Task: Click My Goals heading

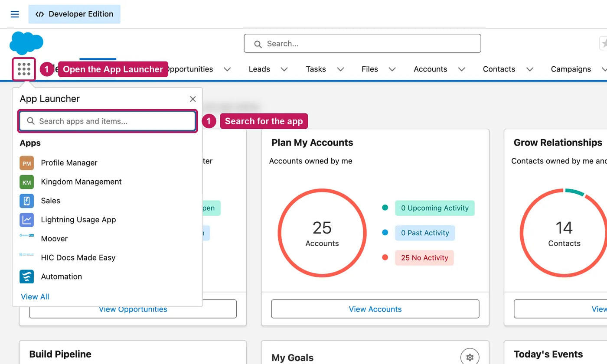Action: tap(293, 358)
